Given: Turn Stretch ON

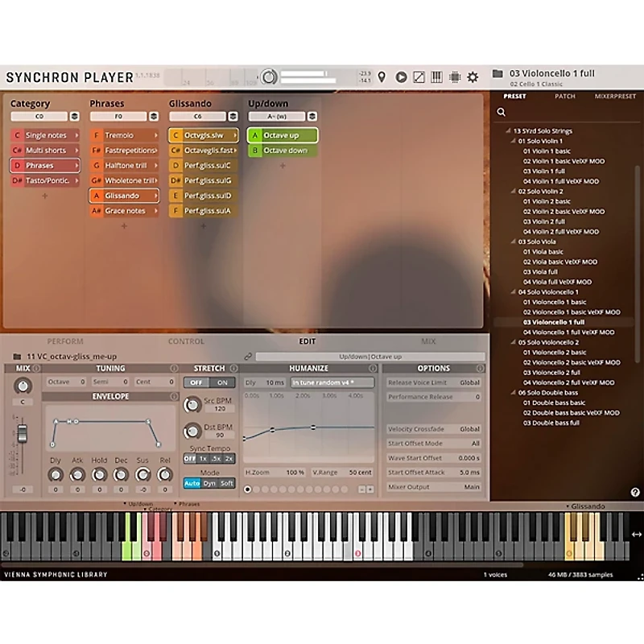Looking at the screenshot, I should tap(222, 382).
